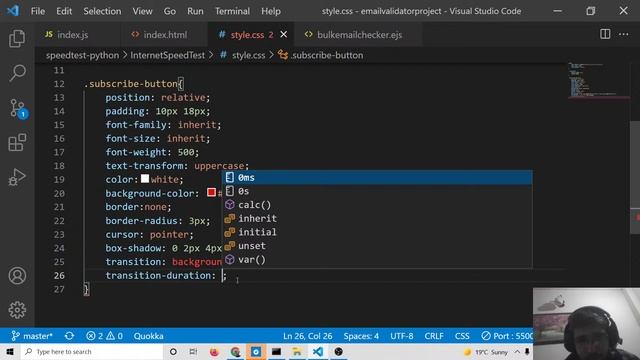The height and width of the screenshot is (360, 640).
Task: Split the editor to the right
Action: point(605,34)
